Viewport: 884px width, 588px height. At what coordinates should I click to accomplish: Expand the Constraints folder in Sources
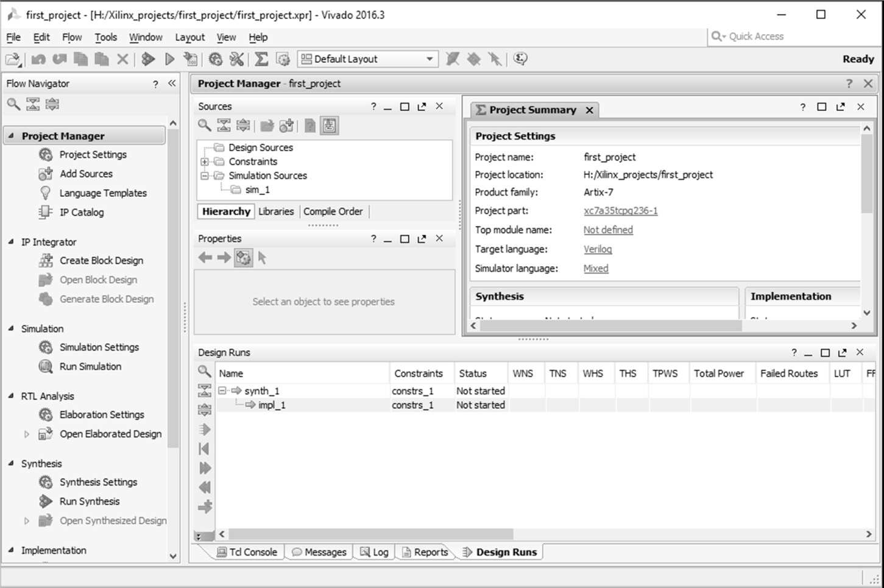[x=205, y=161]
